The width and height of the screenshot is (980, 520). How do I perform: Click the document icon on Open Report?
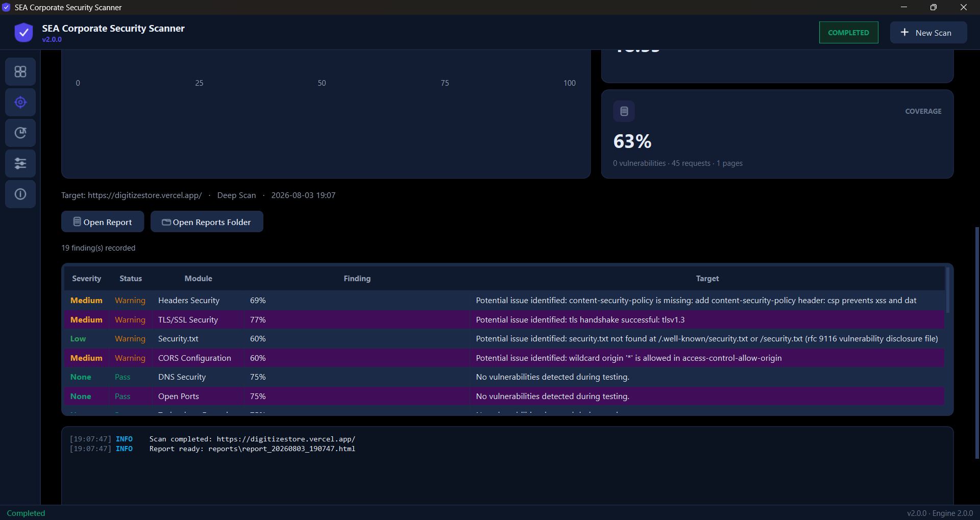point(77,221)
